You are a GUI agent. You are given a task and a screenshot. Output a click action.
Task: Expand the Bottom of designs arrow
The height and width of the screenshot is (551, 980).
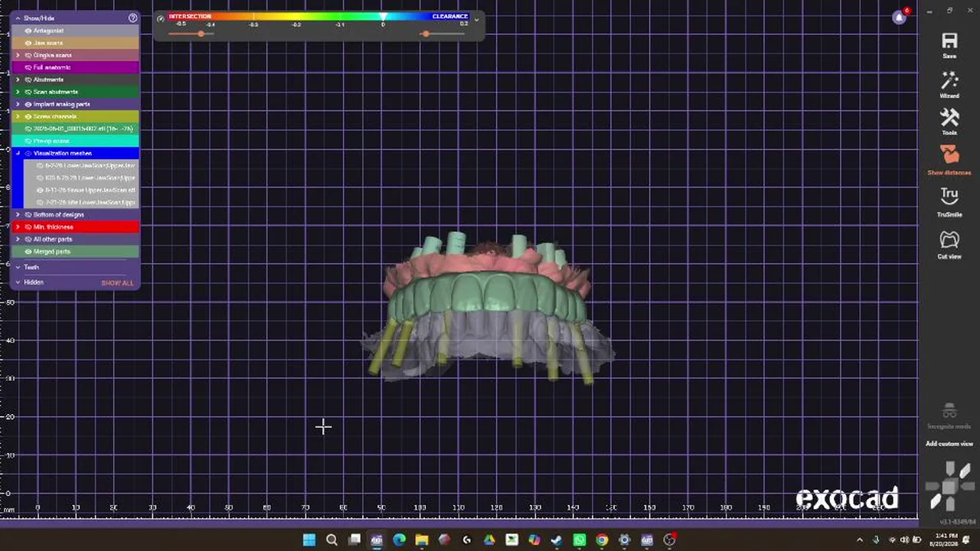(x=18, y=214)
